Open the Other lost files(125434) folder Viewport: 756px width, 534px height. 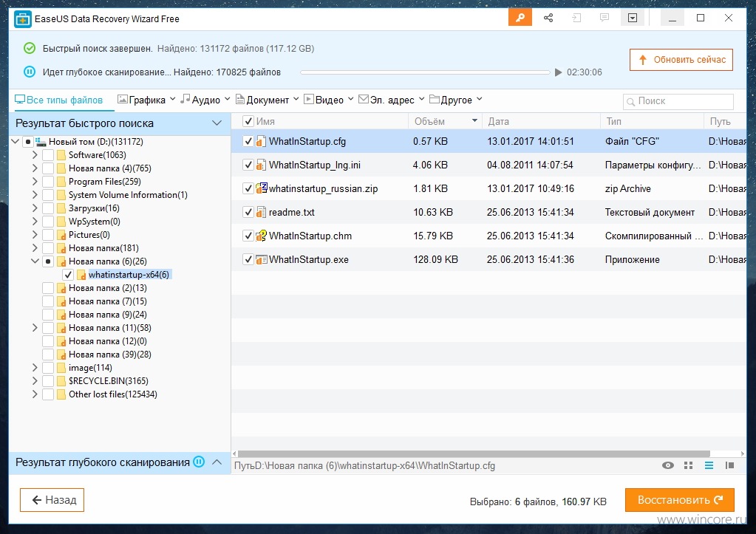pos(113,394)
